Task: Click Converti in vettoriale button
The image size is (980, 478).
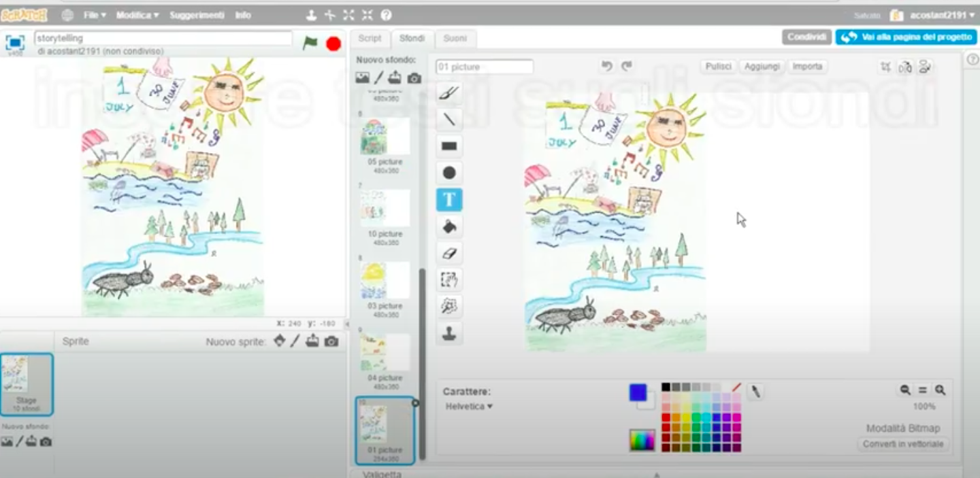Action: click(x=902, y=444)
